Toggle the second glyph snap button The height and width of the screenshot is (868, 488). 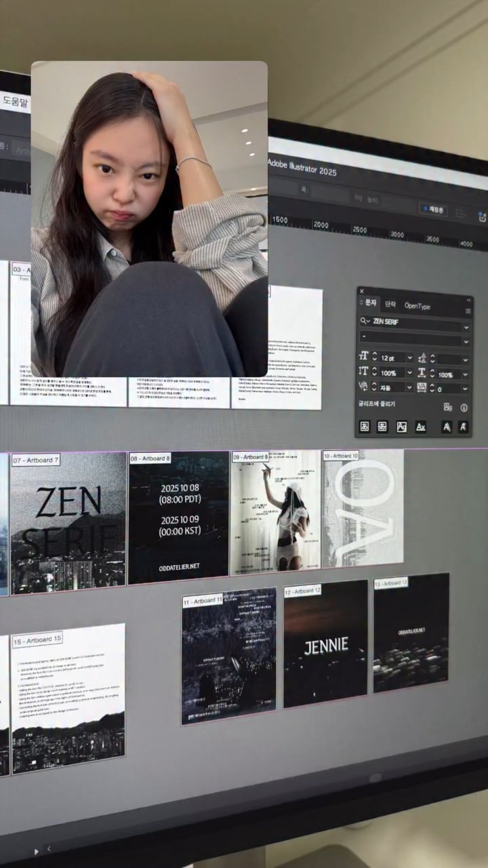coord(382,427)
